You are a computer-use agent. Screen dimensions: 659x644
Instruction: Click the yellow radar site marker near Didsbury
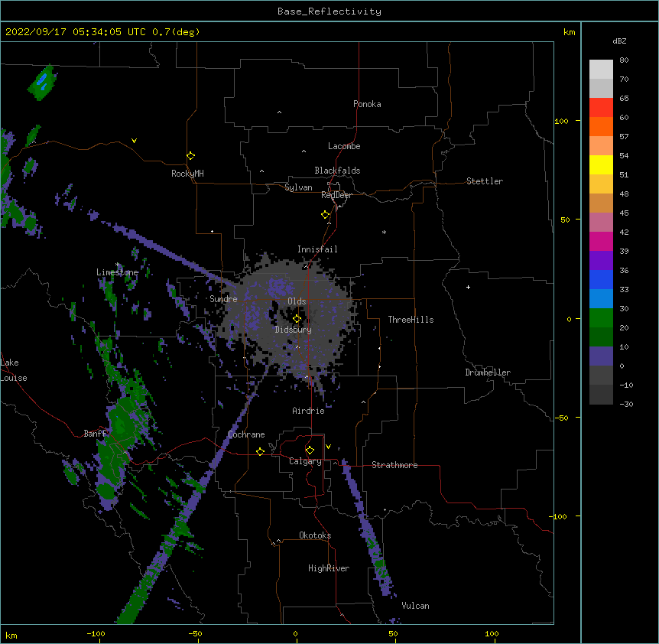pos(297,319)
